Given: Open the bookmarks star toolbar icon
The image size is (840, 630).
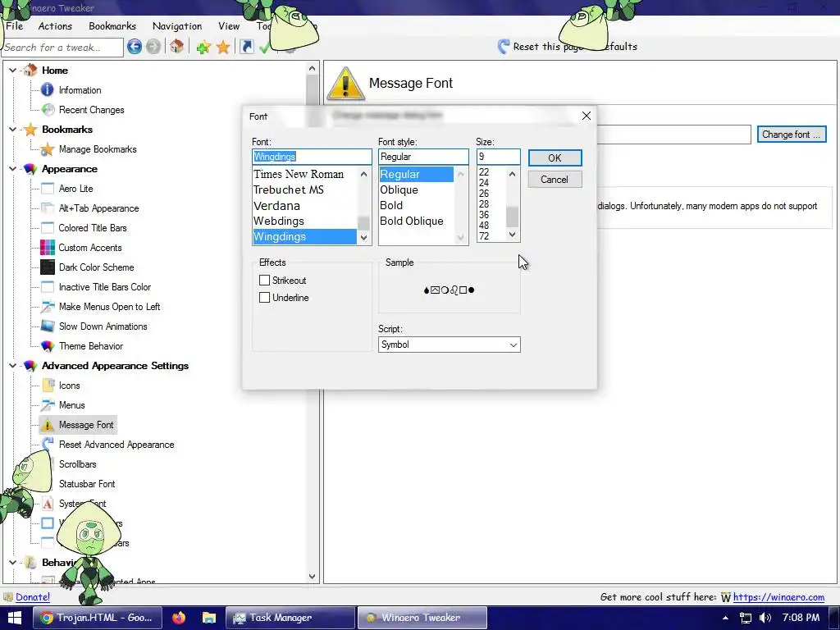Looking at the screenshot, I should click(x=223, y=47).
